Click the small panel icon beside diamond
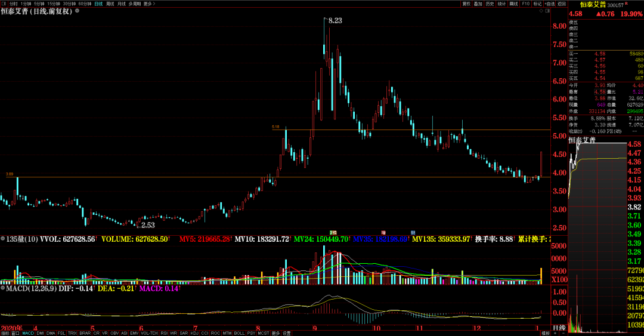 (x=547, y=11)
